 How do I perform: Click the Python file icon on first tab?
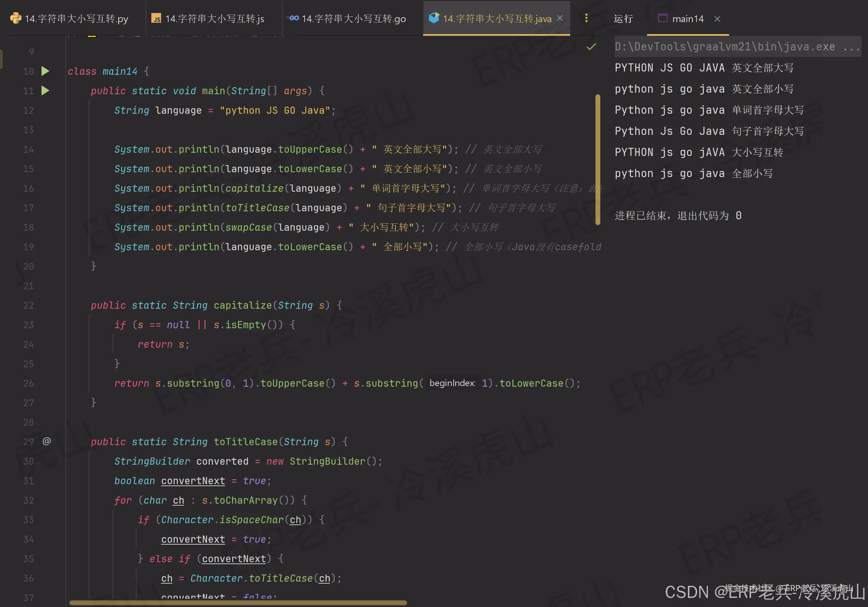pos(16,18)
